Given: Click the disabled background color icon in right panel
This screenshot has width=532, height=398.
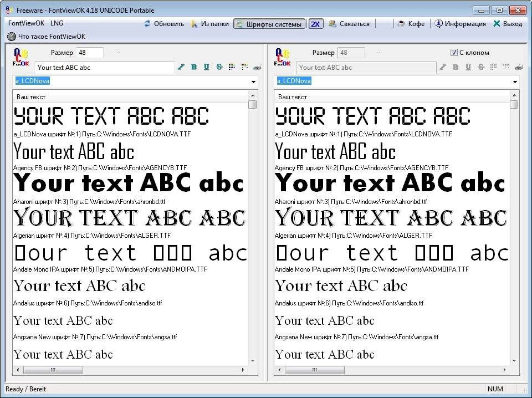Looking at the screenshot, I should [x=506, y=67].
